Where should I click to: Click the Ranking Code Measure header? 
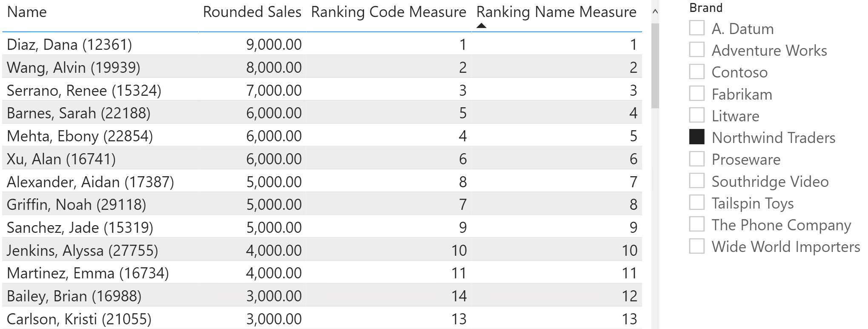pyautogui.click(x=388, y=12)
